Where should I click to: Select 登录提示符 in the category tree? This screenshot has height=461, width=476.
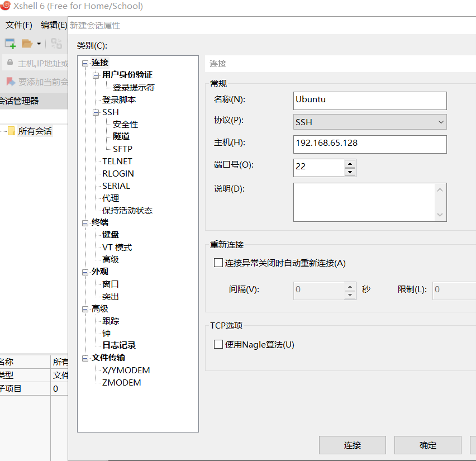pyautogui.click(x=134, y=88)
